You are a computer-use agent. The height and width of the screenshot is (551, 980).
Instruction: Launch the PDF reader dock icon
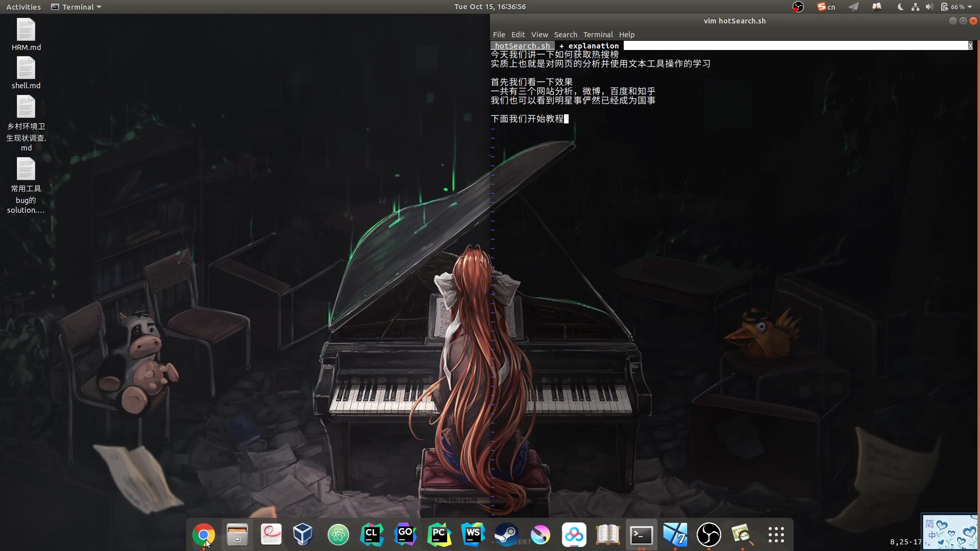point(271,535)
